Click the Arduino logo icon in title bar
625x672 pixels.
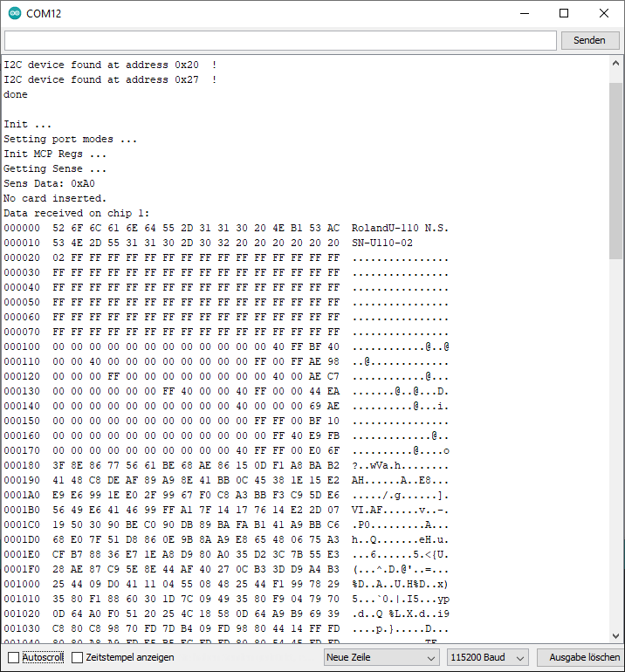click(15, 13)
